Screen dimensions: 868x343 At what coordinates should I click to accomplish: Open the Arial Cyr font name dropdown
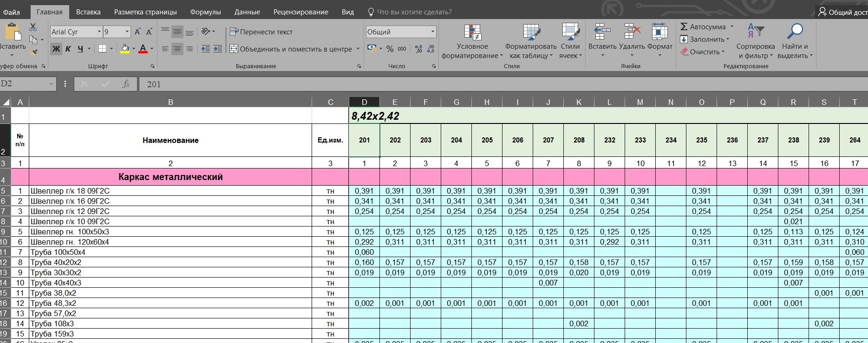tap(99, 32)
